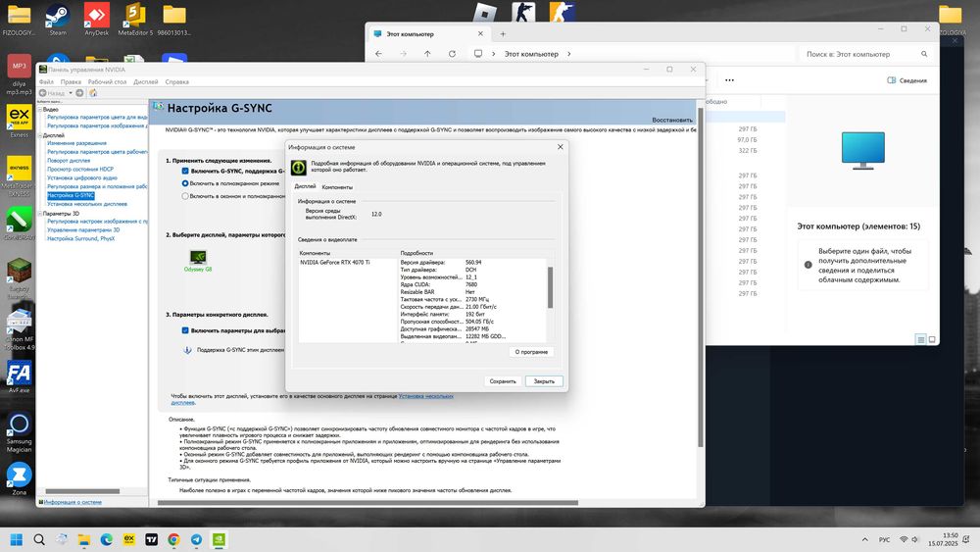Click the NVIDIA page vertical scrollbar
Image resolution: width=980 pixels, height=552 pixels.
coord(700,276)
